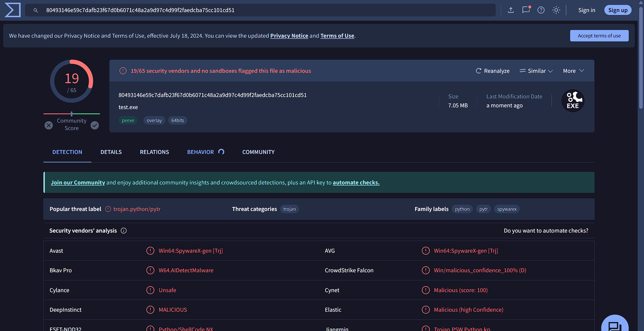The image size is (644, 331).
Task: Vote malicious with the X community icon
Action: (49, 125)
